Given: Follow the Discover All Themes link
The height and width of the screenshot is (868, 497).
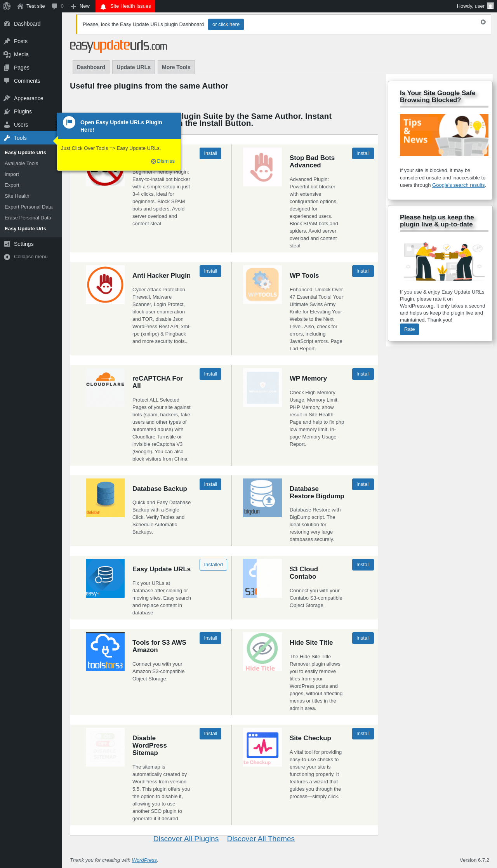Looking at the screenshot, I should 261,839.
